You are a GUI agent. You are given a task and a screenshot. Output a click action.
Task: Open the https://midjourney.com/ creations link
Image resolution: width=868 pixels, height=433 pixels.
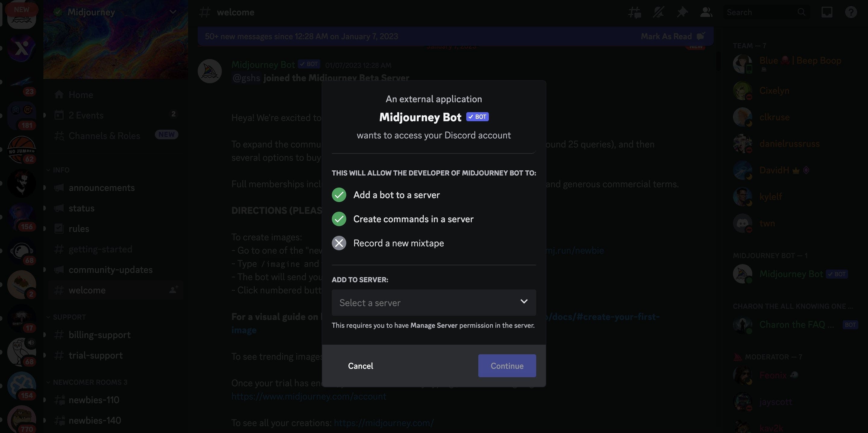[384, 423]
